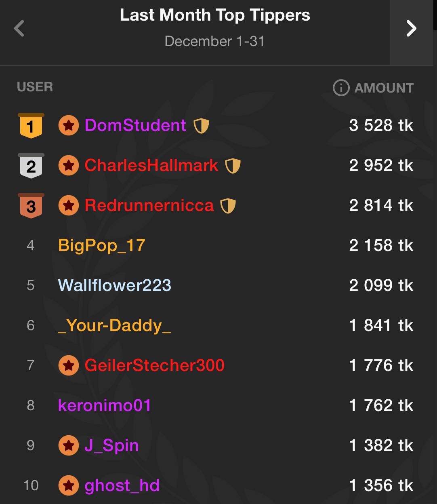
Task: Click the shield icon beside CharlesHallmark
Action: 233,165
